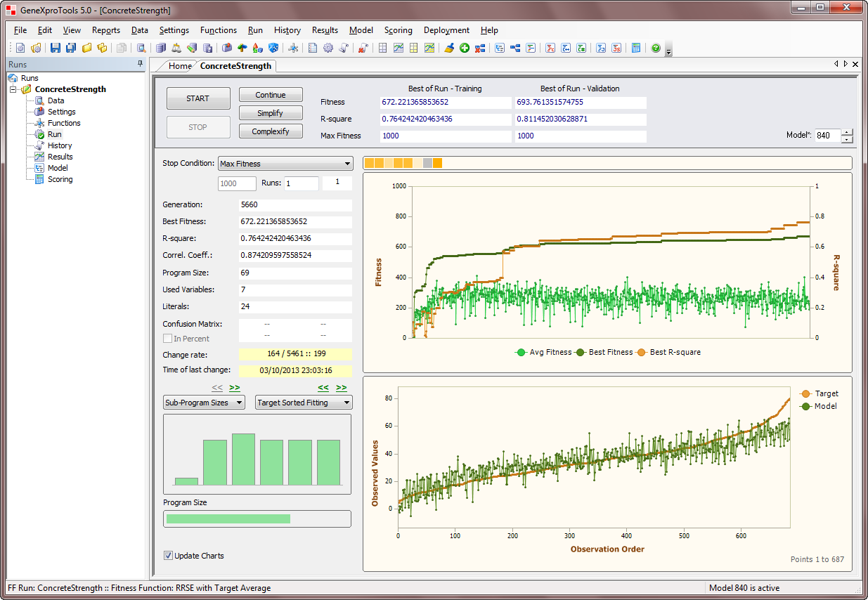
Task: Switch to the Home tab
Action: [179, 66]
